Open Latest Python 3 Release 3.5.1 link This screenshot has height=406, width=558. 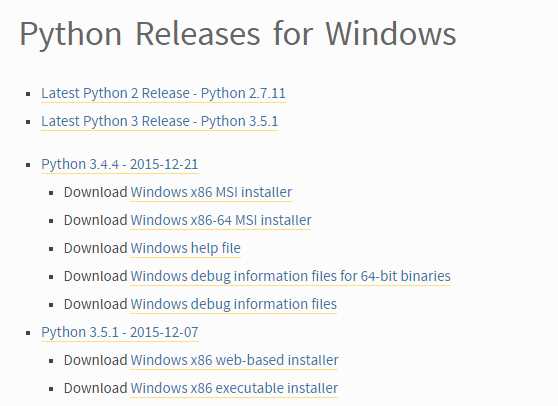coord(159,121)
